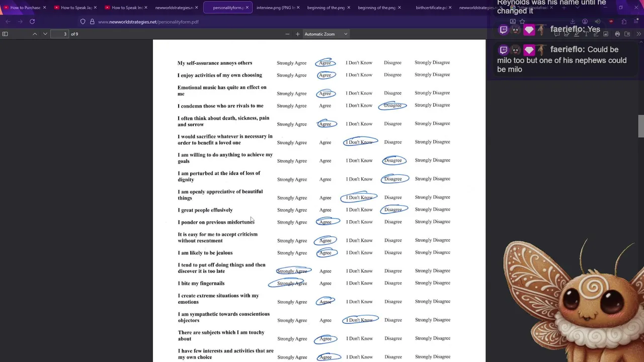Click 'I great people effusively' statement
This screenshot has width=644, height=362.
point(205,210)
